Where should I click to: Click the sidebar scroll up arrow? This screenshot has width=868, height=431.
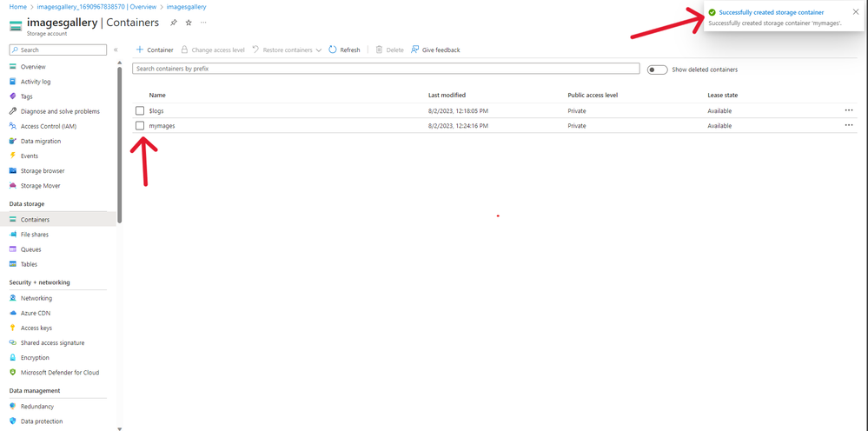(120, 63)
